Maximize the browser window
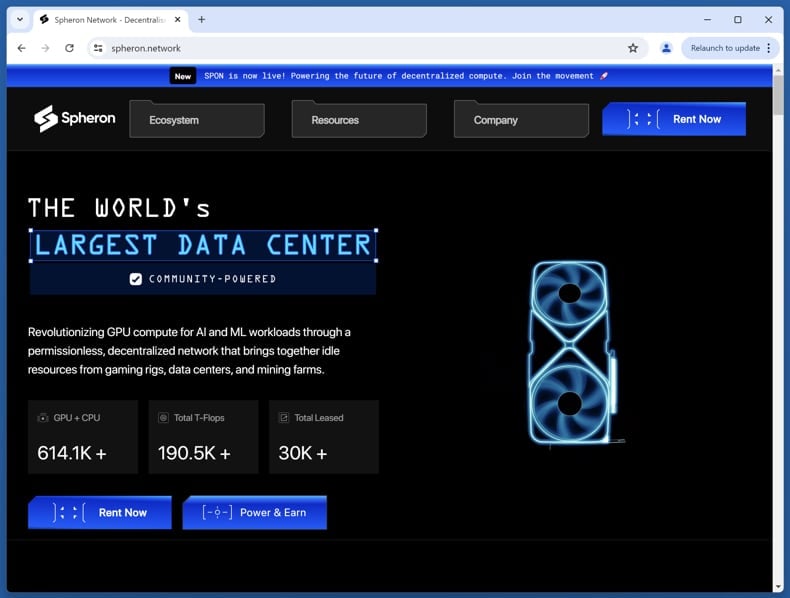The image size is (790, 598). tap(738, 20)
